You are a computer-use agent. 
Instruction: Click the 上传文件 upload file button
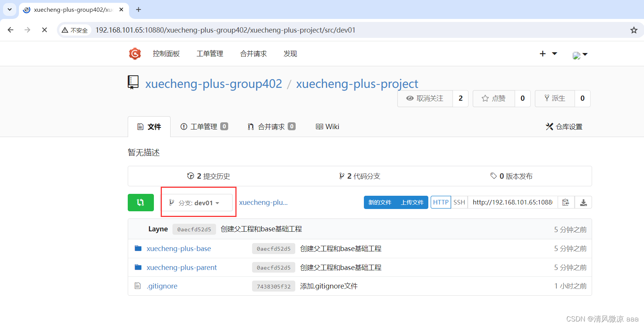[412, 202]
